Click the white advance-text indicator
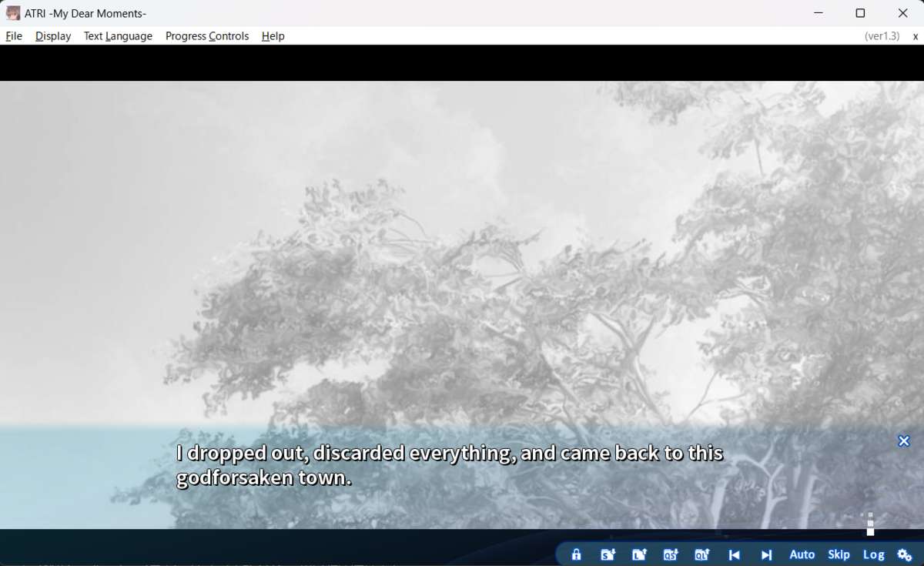This screenshot has height=566, width=924. pyautogui.click(x=870, y=524)
